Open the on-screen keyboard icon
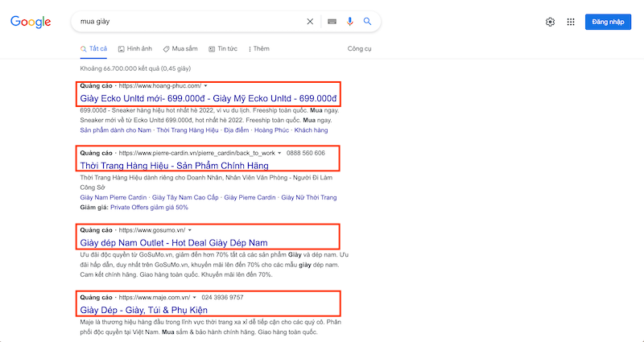Screen dimensions: 644x342 [332, 22]
